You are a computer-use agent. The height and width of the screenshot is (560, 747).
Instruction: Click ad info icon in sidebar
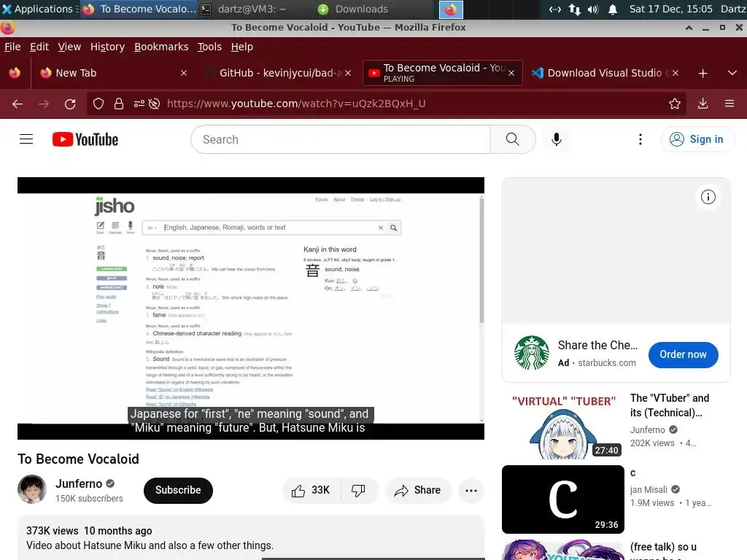click(708, 197)
